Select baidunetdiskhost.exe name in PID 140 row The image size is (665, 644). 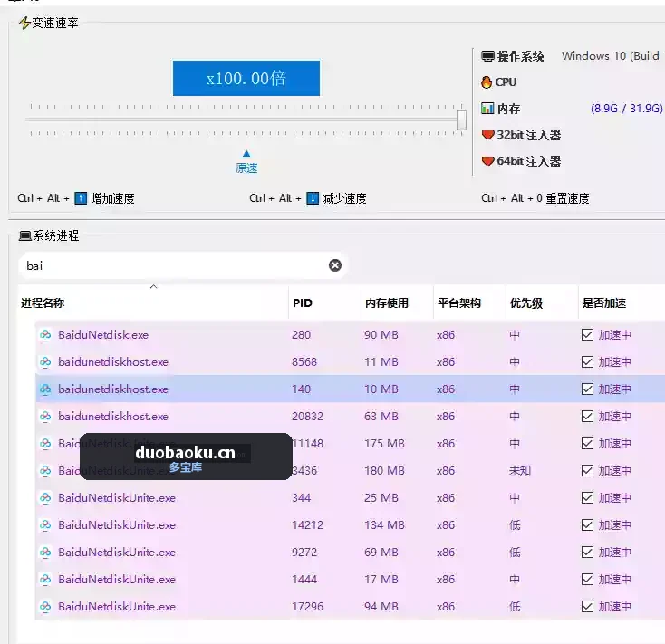click(113, 389)
